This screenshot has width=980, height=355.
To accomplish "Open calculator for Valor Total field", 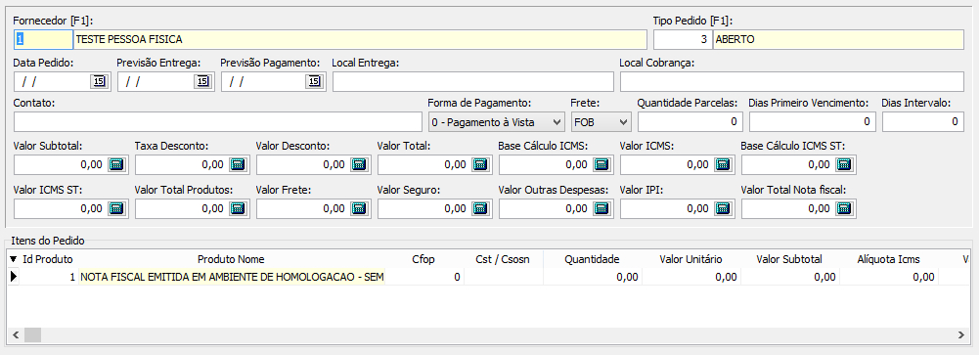I will (x=480, y=164).
